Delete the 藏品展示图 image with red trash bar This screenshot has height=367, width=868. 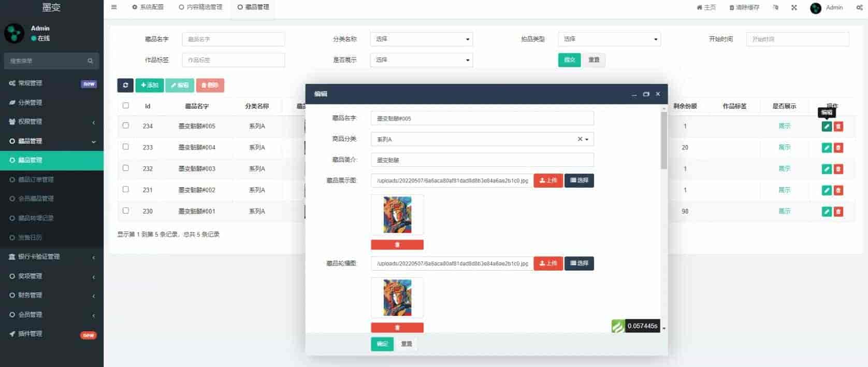tap(397, 245)
